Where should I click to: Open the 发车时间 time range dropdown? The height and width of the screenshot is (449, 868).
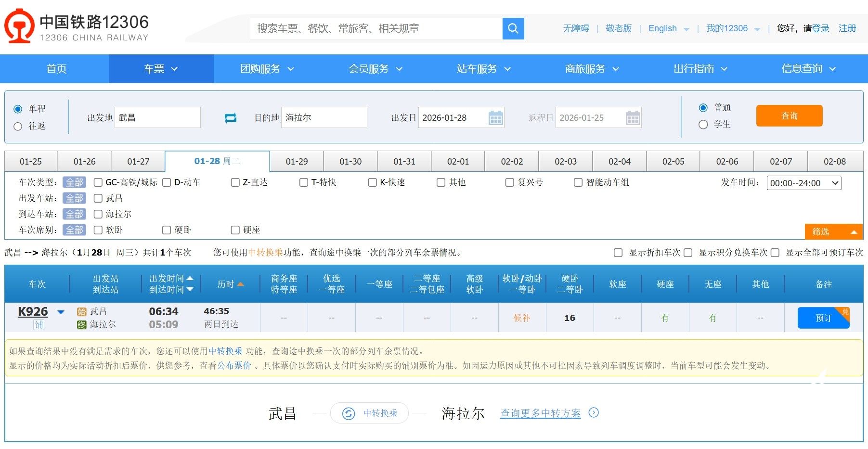click(803, 183)
